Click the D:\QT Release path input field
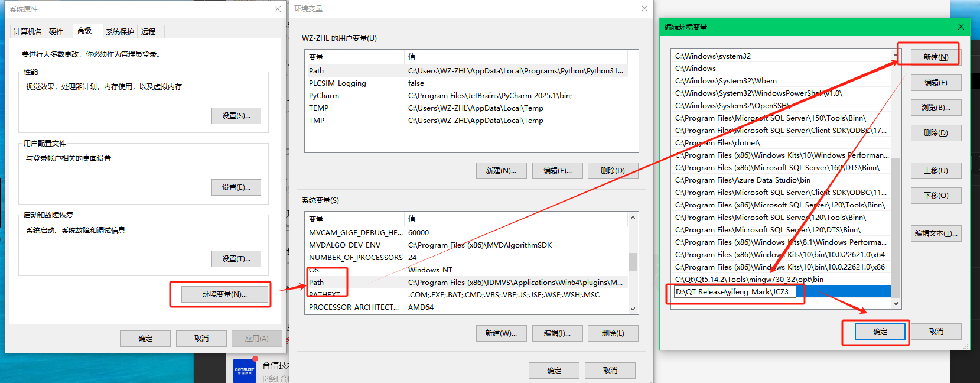Image resolution: width=980 pixels, height=383 pixels. pos(734,292)
